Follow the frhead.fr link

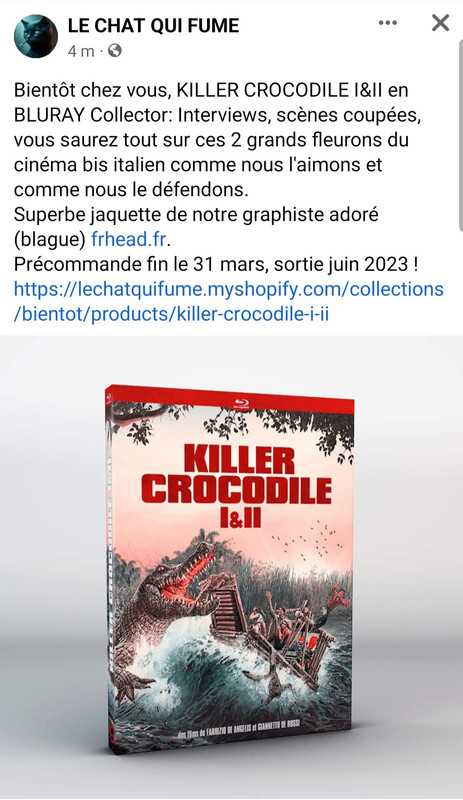(129, 239)
